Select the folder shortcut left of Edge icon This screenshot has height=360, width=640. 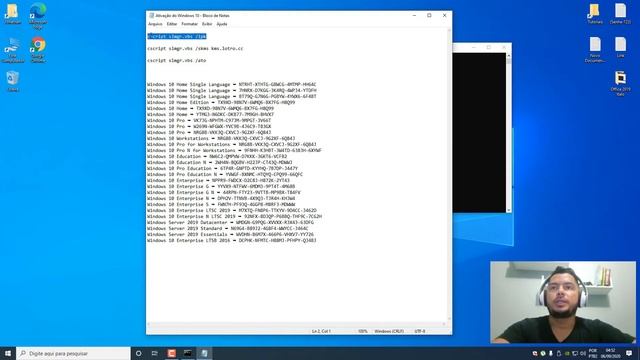(x=13, y=14)
